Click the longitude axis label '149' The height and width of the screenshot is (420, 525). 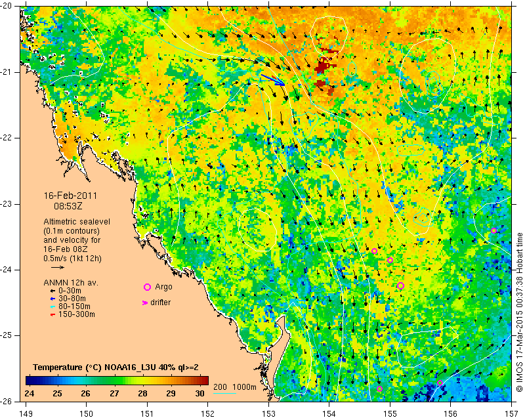(x=26, y=414)
